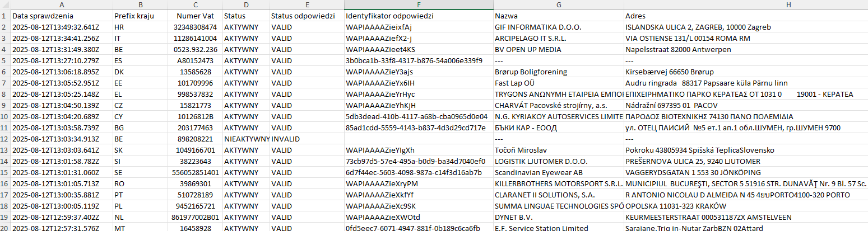This screenshot has width=868, height=231.
Task: Select column F header
Action: 419,4
